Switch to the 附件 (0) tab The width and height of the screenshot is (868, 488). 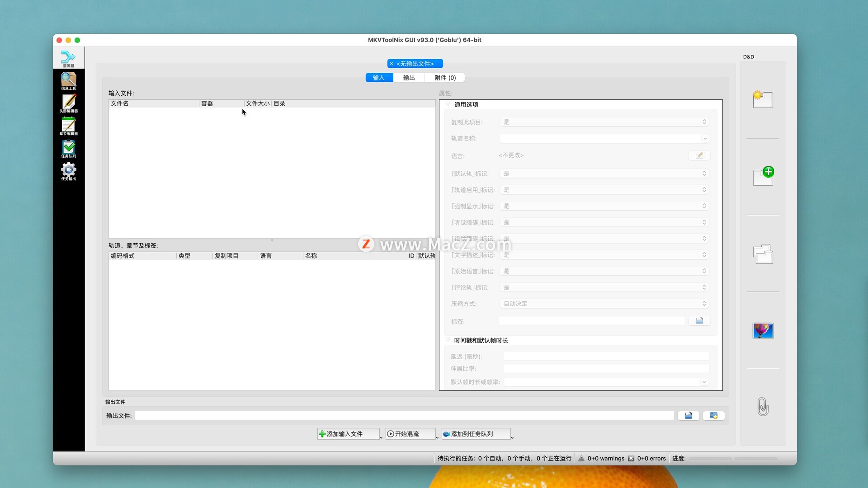point(445,78)
